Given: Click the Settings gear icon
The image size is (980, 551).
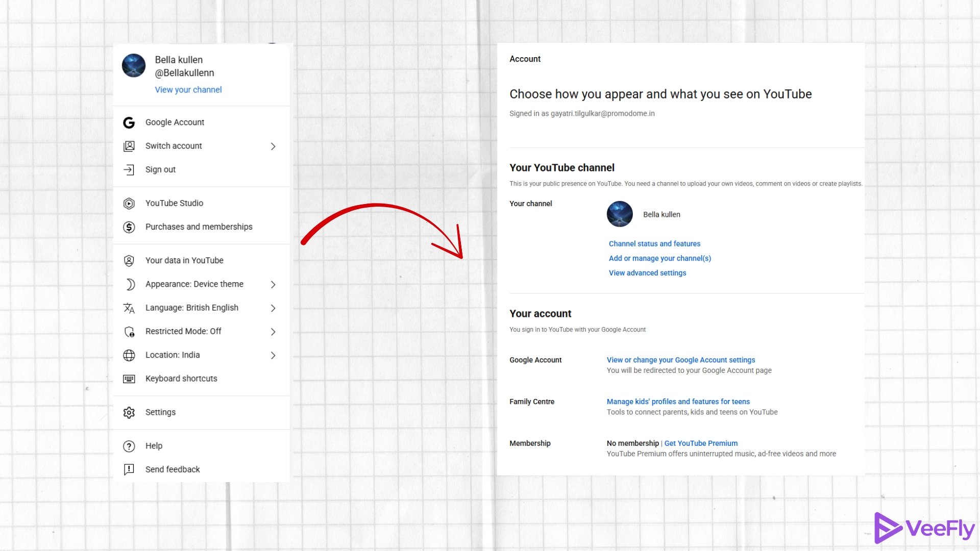Looking at the screenshot, I should (x=129, y=412).
